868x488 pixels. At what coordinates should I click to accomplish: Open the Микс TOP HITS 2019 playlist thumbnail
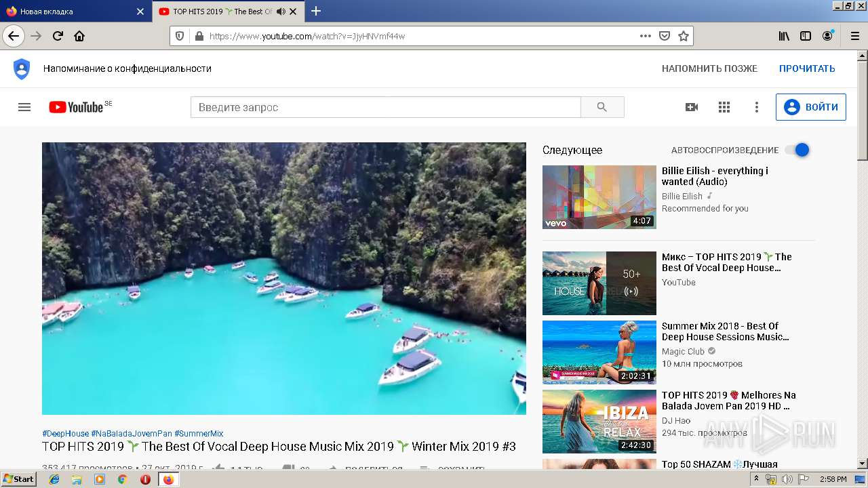pos(599,283)
